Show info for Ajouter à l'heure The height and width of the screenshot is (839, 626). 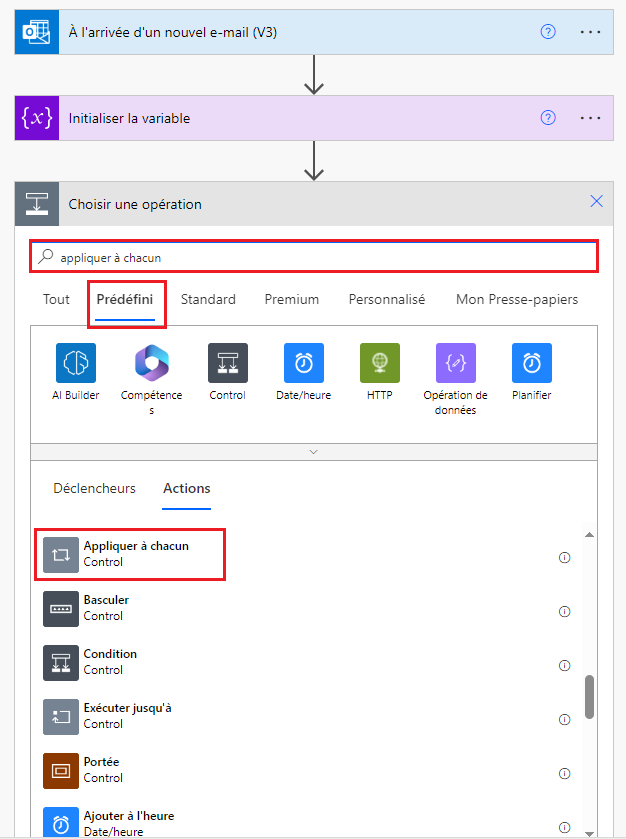(x=564, y=827)
